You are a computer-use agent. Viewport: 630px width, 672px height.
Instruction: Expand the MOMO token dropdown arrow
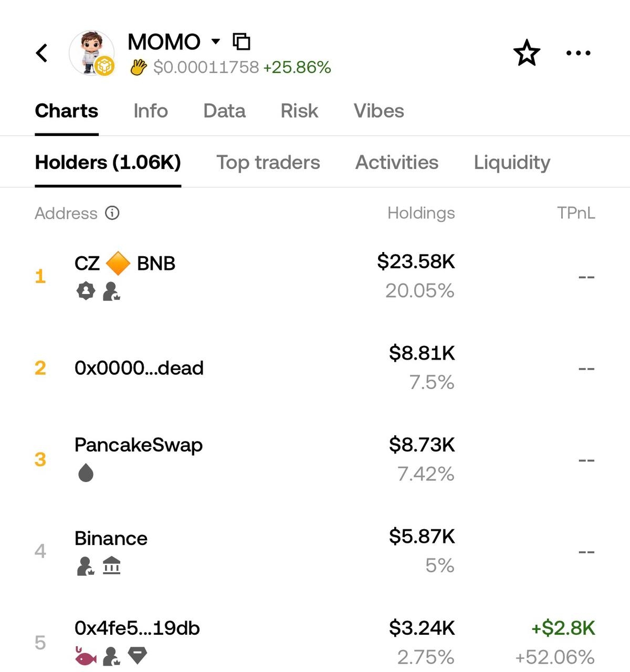pos(215,41)
